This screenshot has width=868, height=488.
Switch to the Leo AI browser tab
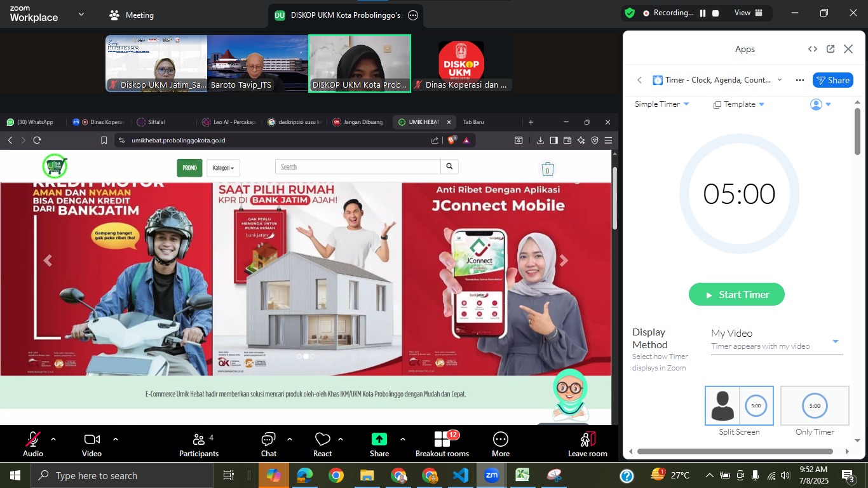[229, 122]
